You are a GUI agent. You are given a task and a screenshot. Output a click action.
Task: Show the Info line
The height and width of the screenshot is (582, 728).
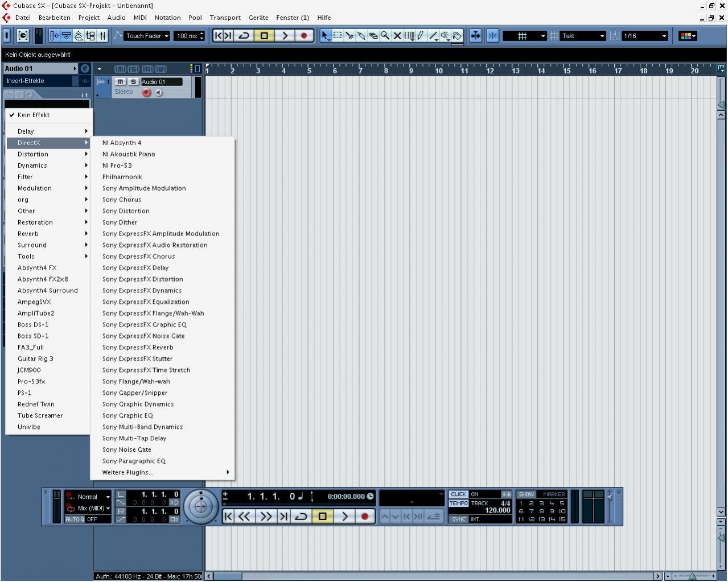[67, 36]
